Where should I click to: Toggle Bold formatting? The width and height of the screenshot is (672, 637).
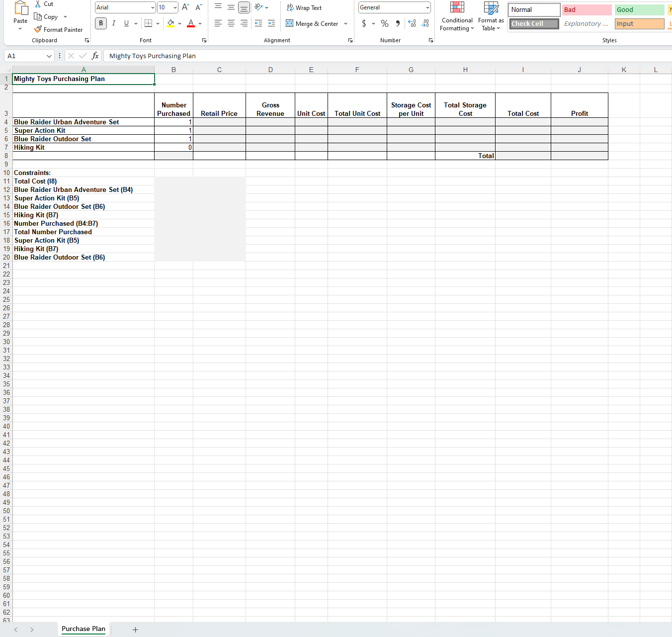point(101,23)
